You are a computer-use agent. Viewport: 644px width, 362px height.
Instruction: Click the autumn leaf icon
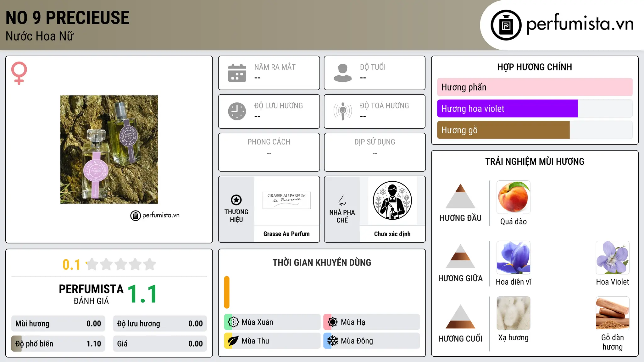tap(233, 341)
